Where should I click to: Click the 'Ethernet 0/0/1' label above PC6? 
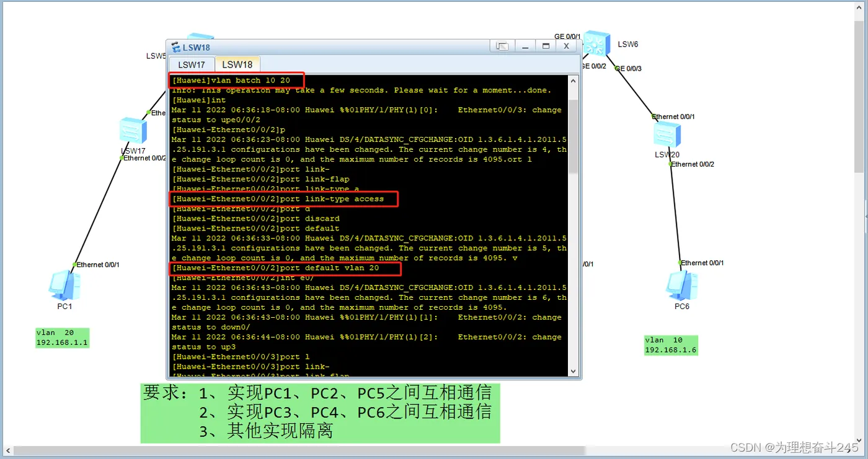pos(702,263)
